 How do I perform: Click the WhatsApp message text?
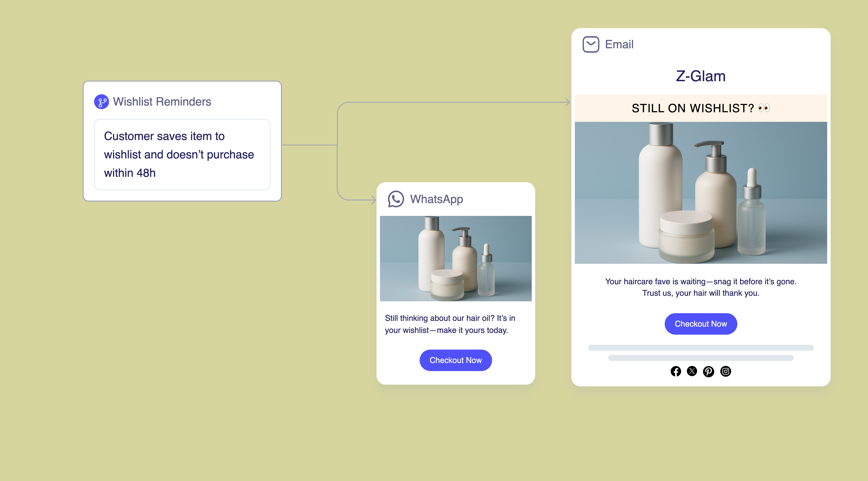tap(450, 324)
